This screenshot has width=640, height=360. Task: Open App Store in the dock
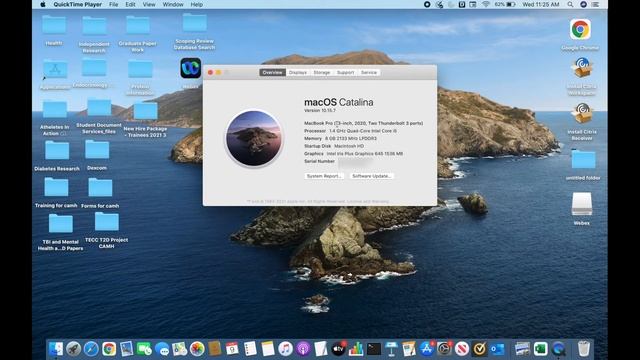point(427,349)
